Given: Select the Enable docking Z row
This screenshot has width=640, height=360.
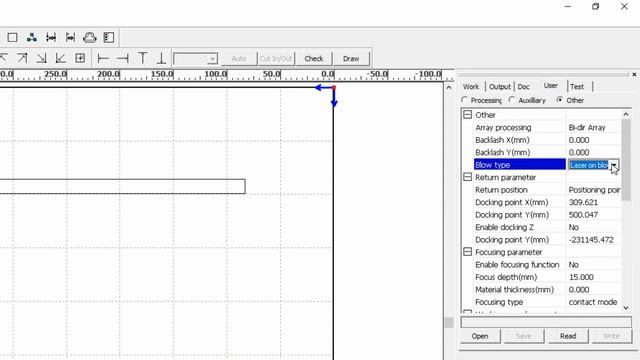Looking at the screenshot, I should click(x=547, y=227).
